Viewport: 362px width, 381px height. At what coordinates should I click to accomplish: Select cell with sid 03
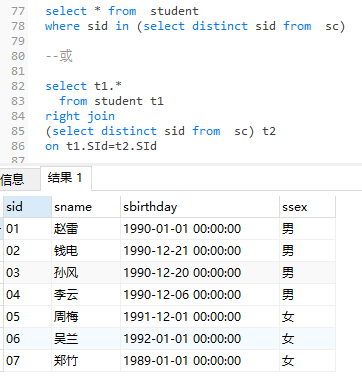[28, 273]
